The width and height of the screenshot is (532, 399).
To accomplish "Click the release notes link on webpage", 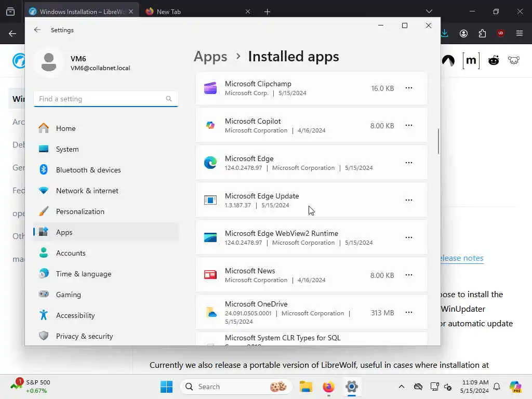I will 462,258.
